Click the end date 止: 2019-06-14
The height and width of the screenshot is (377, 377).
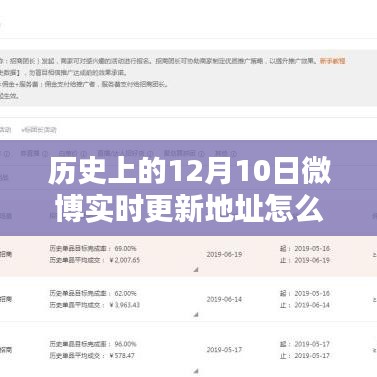[x=305, y=305]
